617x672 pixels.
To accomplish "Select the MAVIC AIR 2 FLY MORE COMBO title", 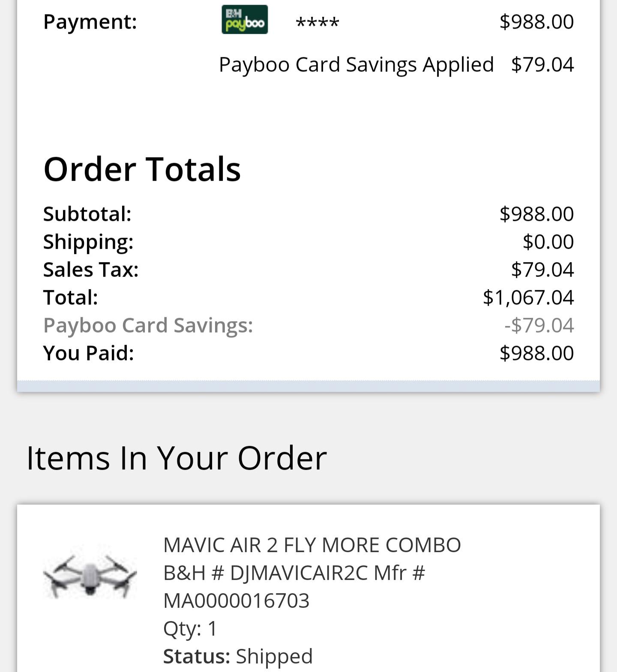I will coord(312,545).
